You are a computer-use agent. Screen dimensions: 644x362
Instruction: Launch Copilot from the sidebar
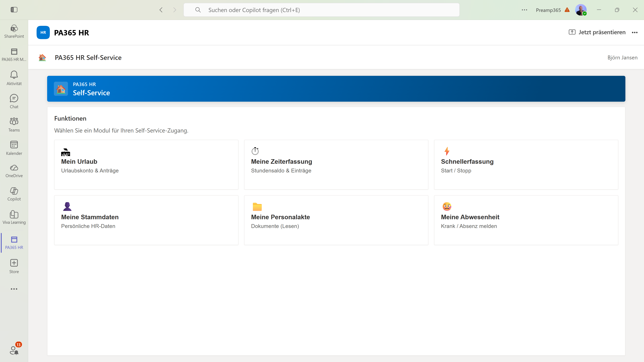coord(14,194)
